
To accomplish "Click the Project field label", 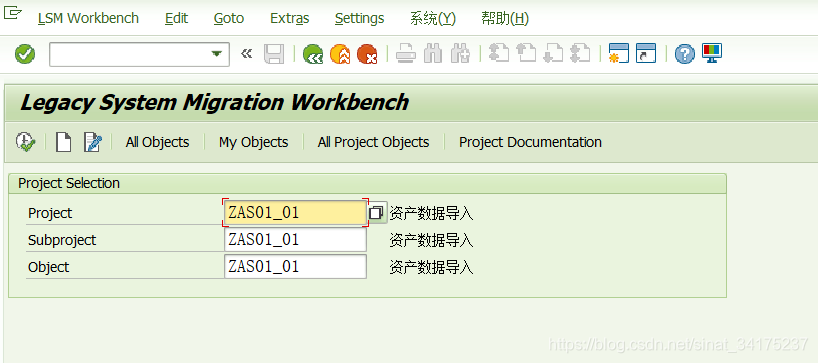I will (50, 213).
